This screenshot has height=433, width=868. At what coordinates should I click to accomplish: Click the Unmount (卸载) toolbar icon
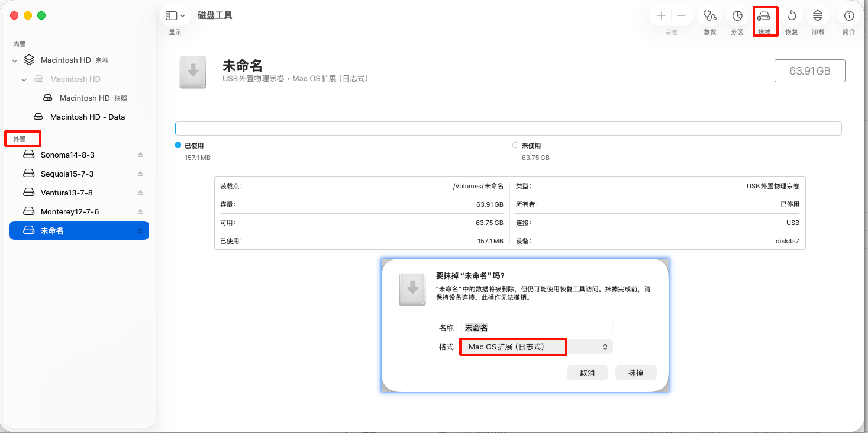[x=818, y=16]
